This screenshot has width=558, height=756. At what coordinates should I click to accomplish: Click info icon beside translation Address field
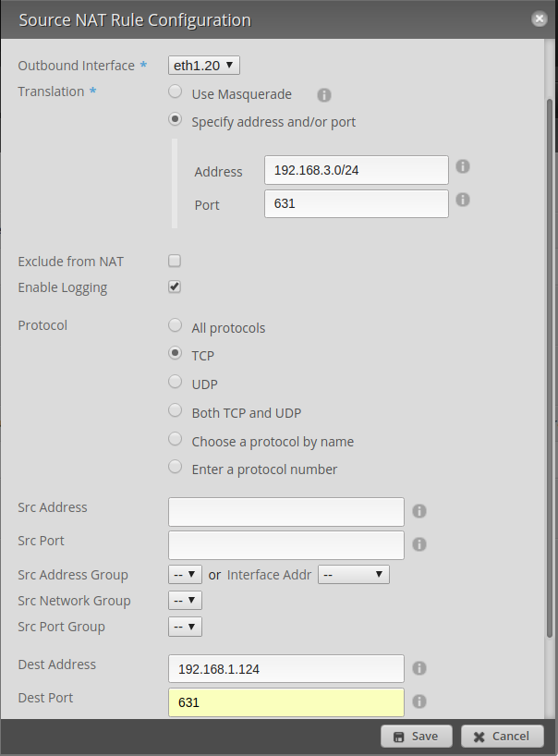tap(463, 166)
